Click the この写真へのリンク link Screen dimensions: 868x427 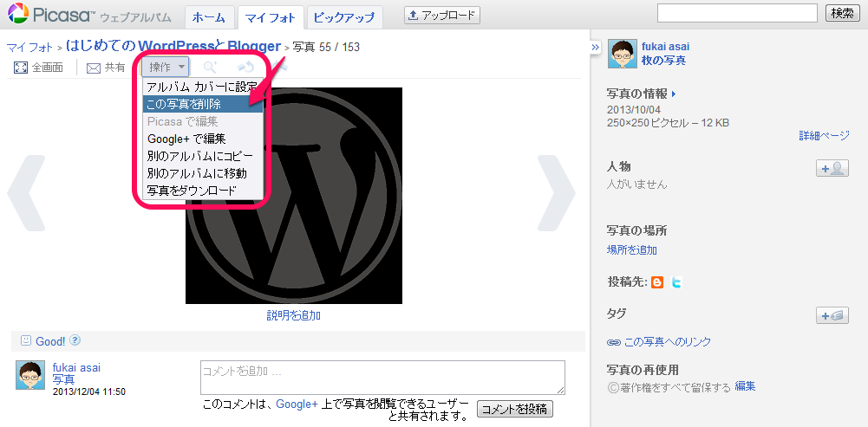click(x=668, y=342)
